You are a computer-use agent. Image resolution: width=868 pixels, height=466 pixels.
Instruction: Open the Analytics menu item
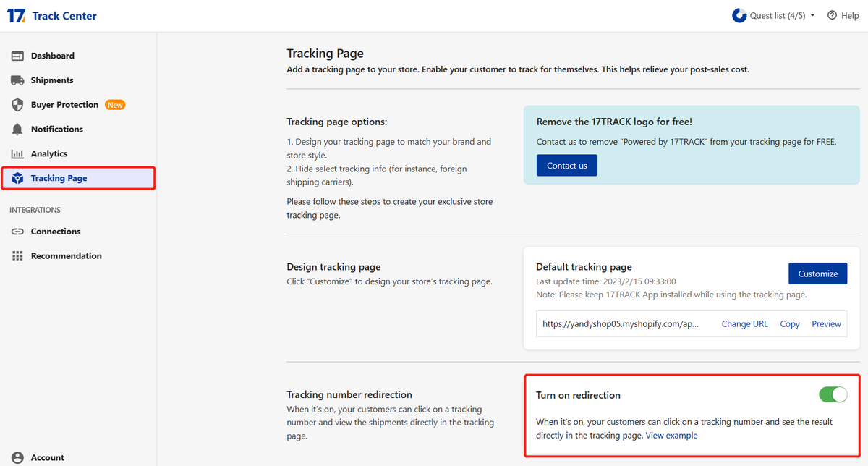[78, 154]
